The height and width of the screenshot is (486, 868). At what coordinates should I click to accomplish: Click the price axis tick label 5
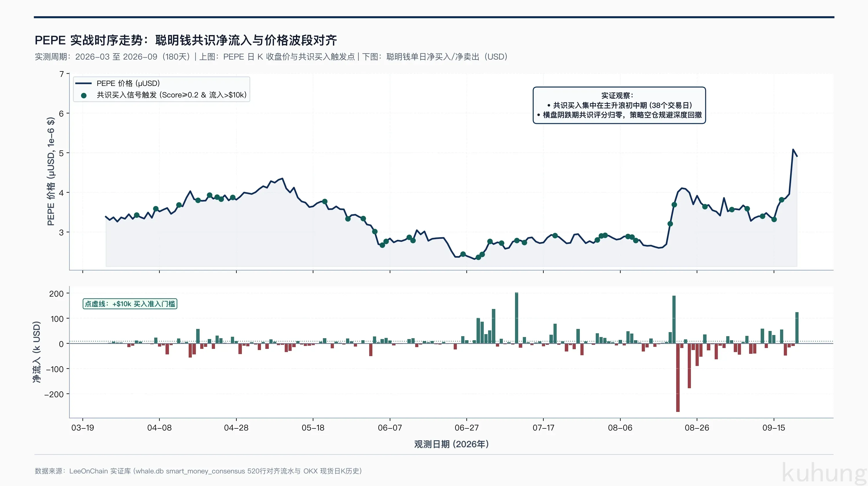point(61,153)
